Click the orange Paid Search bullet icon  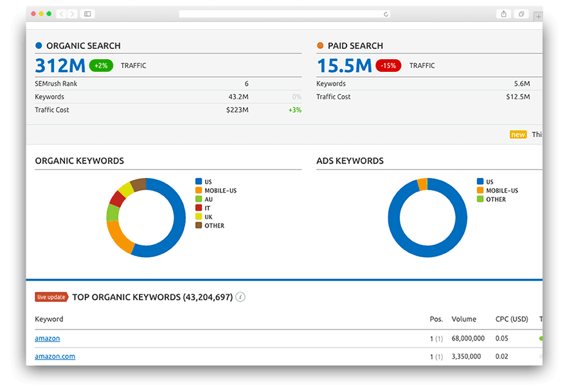pyautogui.click(x=320, y=46)
